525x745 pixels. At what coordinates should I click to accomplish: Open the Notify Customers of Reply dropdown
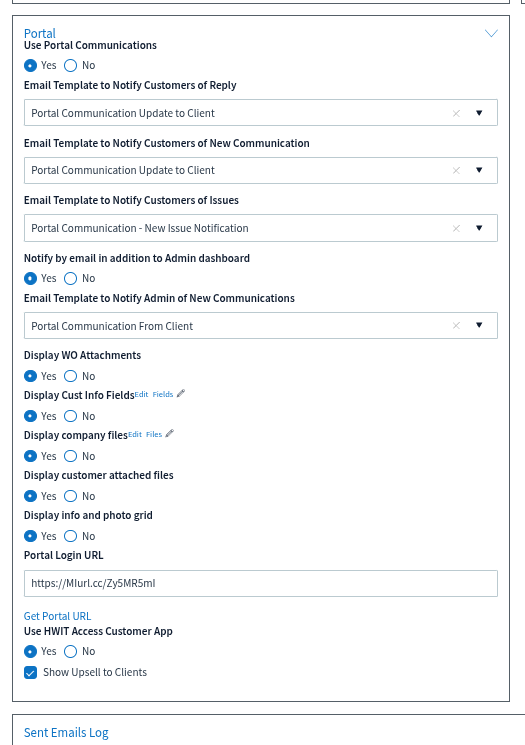coord(479,113)
